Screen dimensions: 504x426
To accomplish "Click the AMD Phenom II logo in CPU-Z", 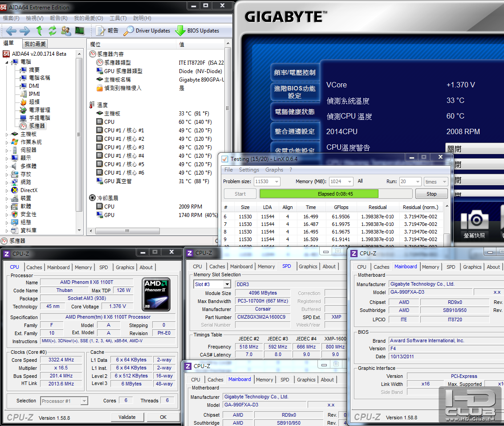I will point(156,295).
